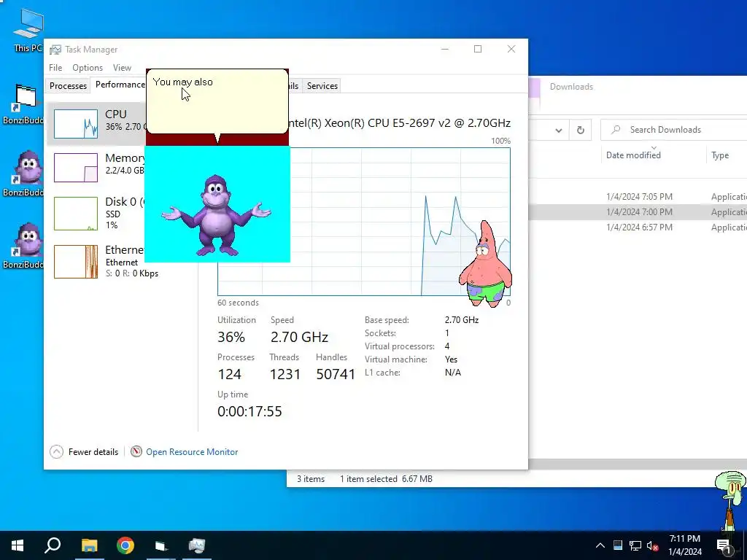Select the file modified 1/4/2024 6:57 PM
The width and height of the screenshot is (747, 560).
point(638,227)
